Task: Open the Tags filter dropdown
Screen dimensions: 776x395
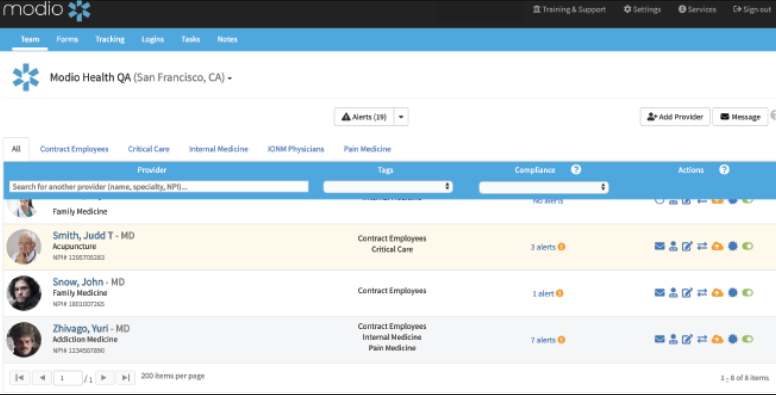Action: [388, 187]
